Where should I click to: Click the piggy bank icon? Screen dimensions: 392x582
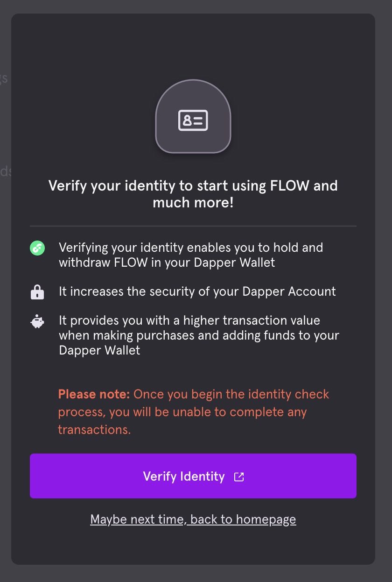[x=37, y=321]
